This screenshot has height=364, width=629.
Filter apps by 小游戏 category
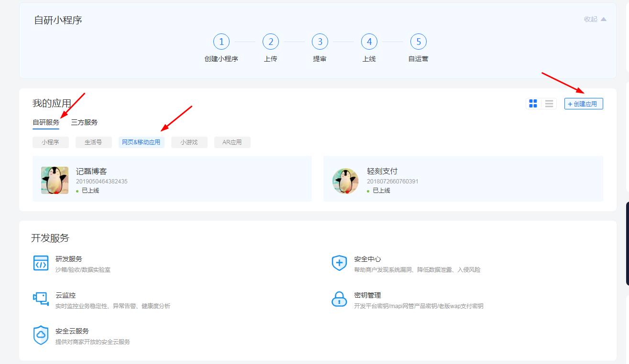(x=189, y=142)
